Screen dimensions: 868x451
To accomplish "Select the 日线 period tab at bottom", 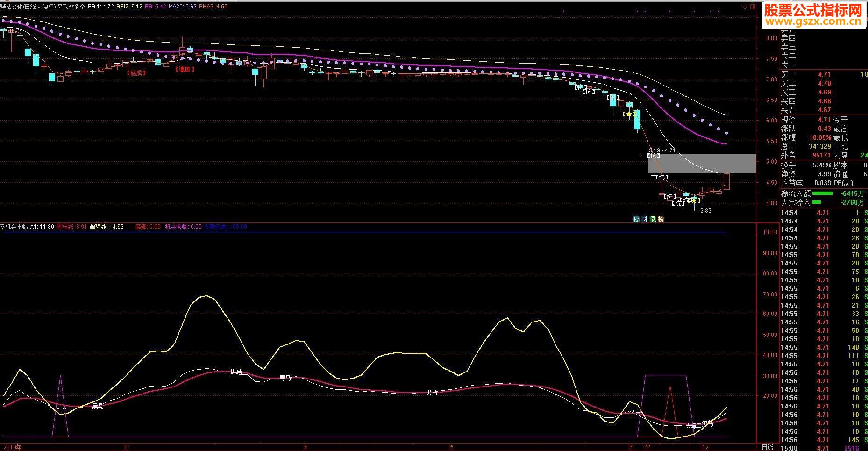I will pyautogui.click(x=767, y=447).
